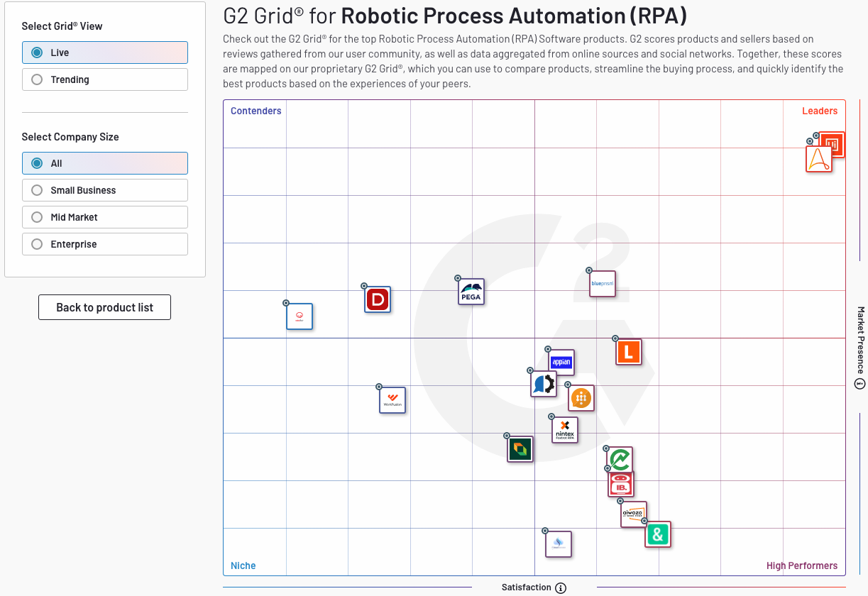This screenshot has height=596, width=868.
Task: Filter by Small Business company size
Action: point(105,190)
